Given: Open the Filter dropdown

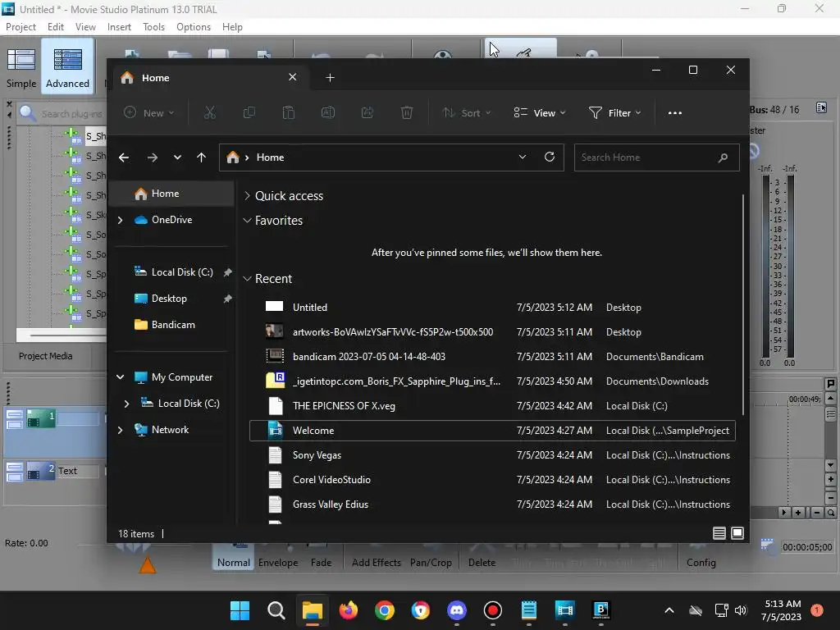Looking at the screenshot, I should (x=614, y=112).
